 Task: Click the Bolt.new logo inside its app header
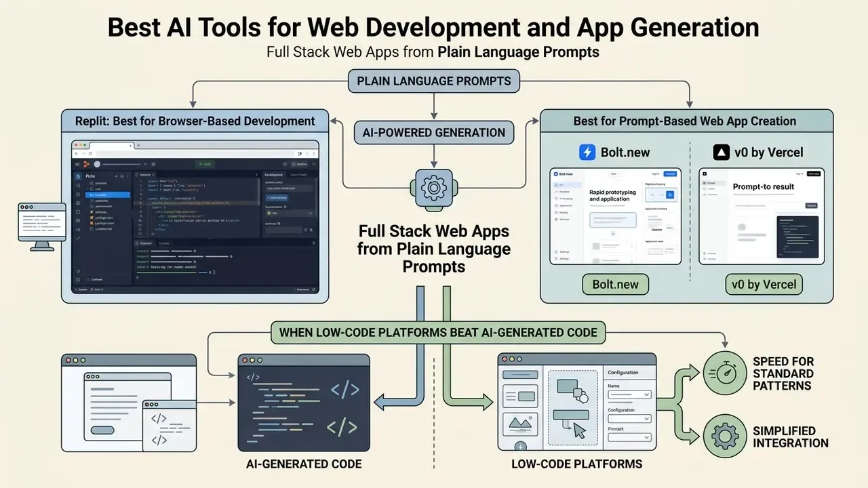pyautogui.click(x=556, y=174)
